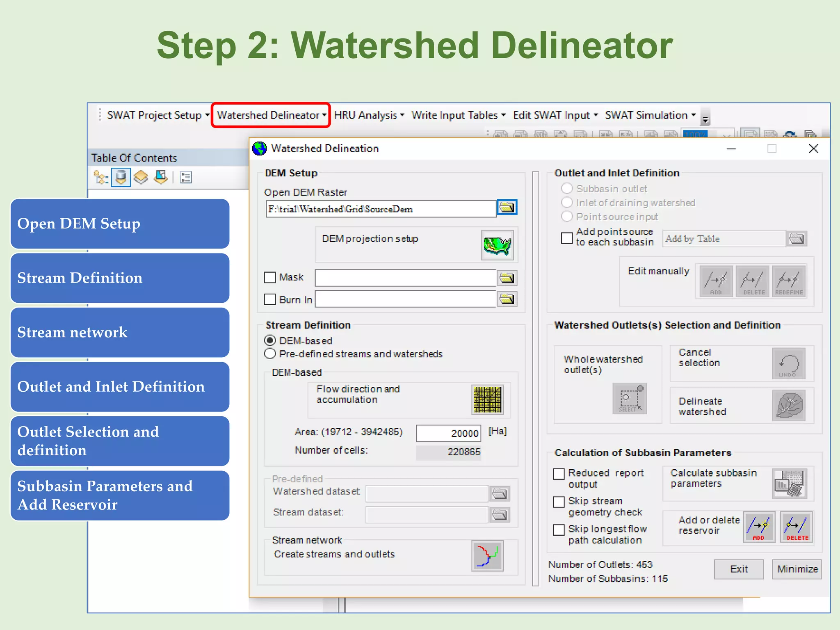
Task: Click Delineate watershed icon
Action: point(789,406)
